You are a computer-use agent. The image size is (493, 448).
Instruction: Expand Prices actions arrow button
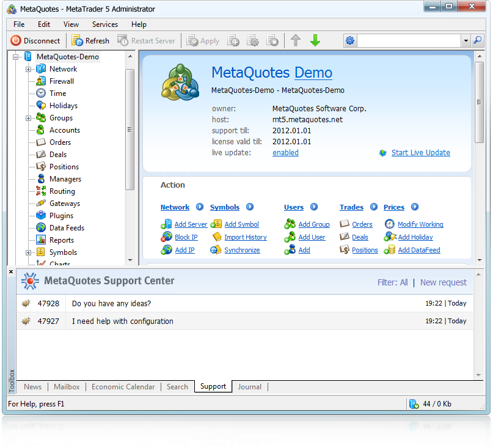coord(415,207)
